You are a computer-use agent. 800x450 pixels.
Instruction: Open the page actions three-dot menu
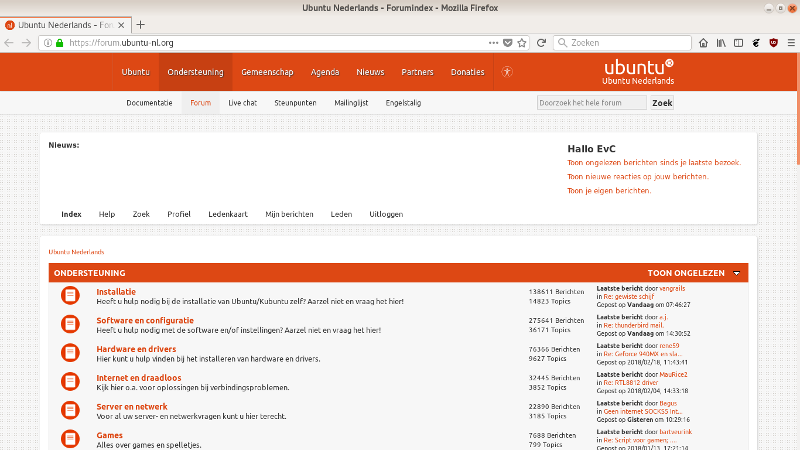pos(492,43)
